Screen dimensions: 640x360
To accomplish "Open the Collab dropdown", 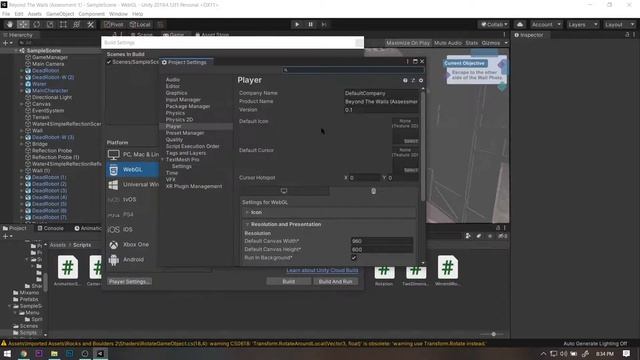I will [x=494, y=24].
